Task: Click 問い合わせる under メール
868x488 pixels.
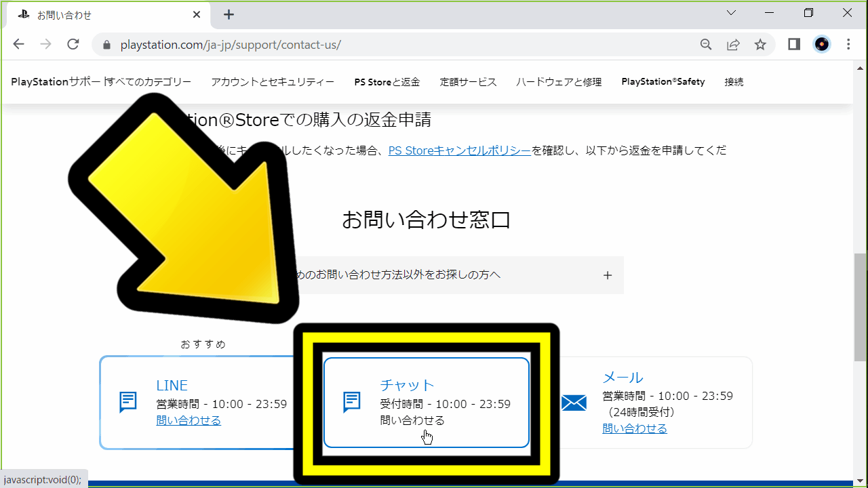Action: (634, 428)
